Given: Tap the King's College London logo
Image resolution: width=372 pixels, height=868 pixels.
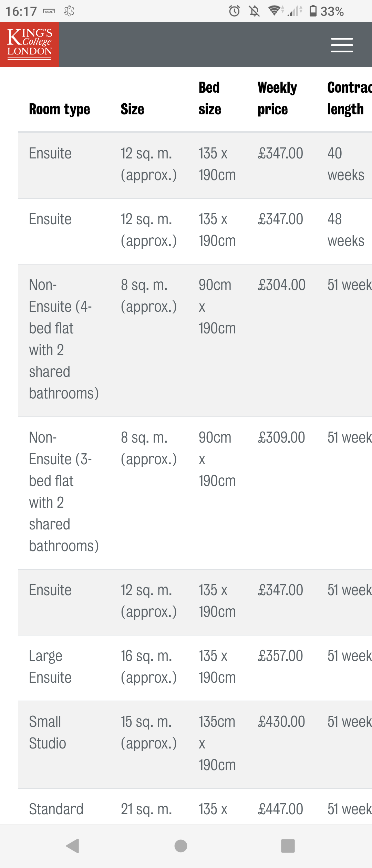Looking at the screenshot, I should click(30, 44).
